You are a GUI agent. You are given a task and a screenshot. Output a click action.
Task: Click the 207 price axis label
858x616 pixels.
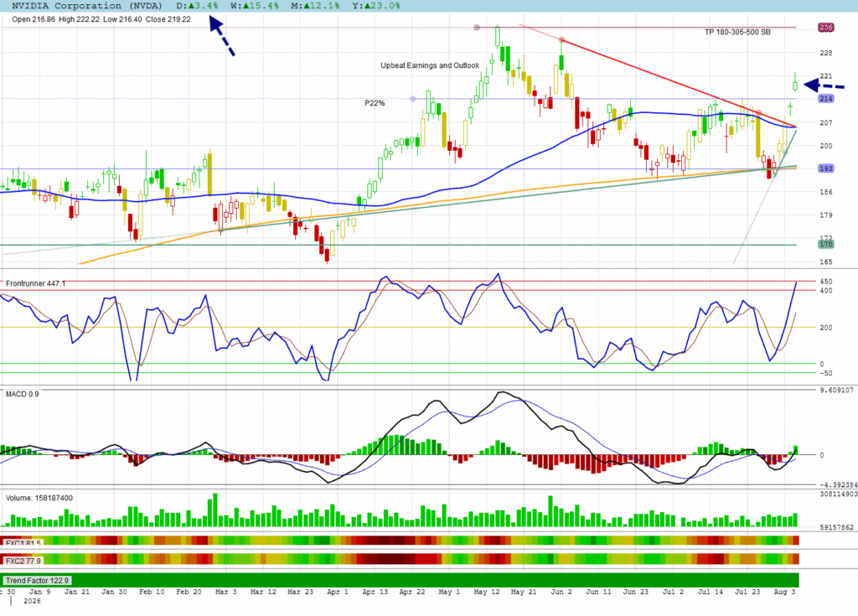click(x=825, y=122)
